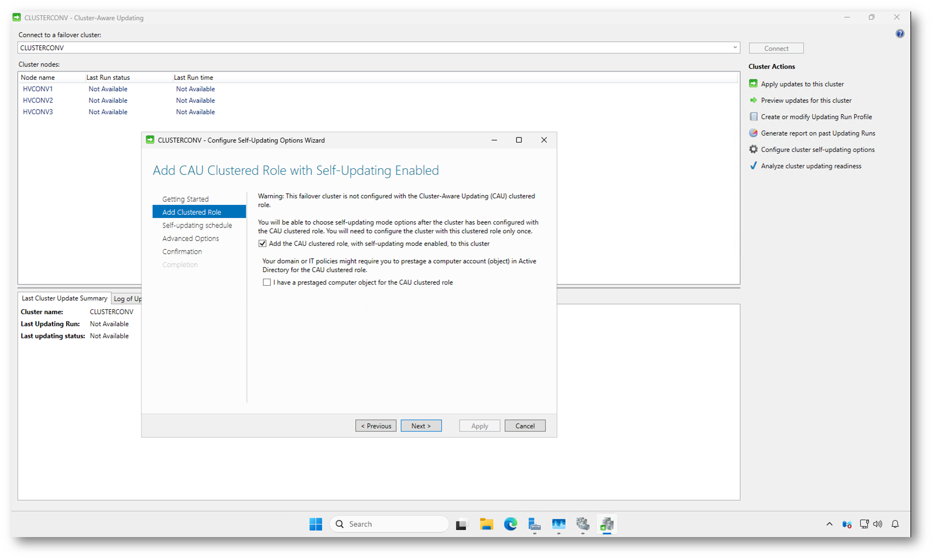Uncheck Add the CAU clustered role option

pyautogui.click(x=263, y=244)
